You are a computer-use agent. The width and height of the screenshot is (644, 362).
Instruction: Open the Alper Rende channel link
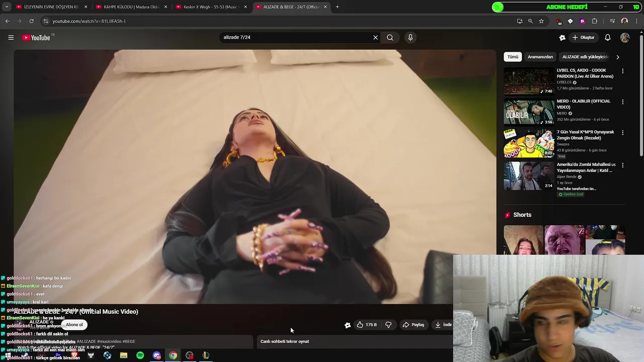(x=567, y=177)
